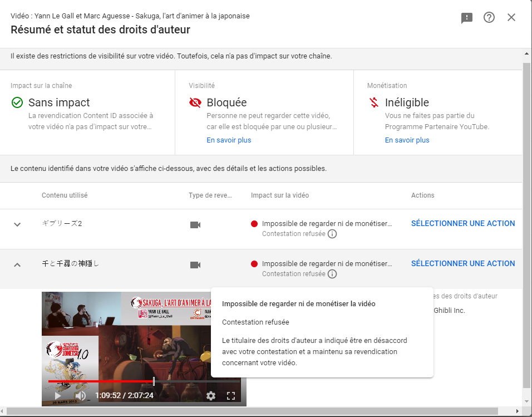Collapse the 千と千尋の神隠し claim row
Screen dimensions: 532x417
(x=17, y=264)
